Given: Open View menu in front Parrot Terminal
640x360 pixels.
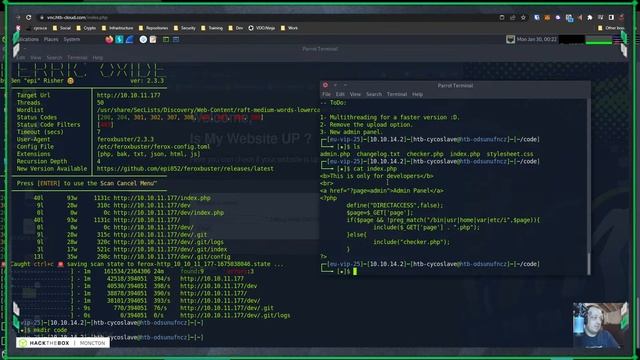Looking at the screenshot, I should tap(355, 94).
